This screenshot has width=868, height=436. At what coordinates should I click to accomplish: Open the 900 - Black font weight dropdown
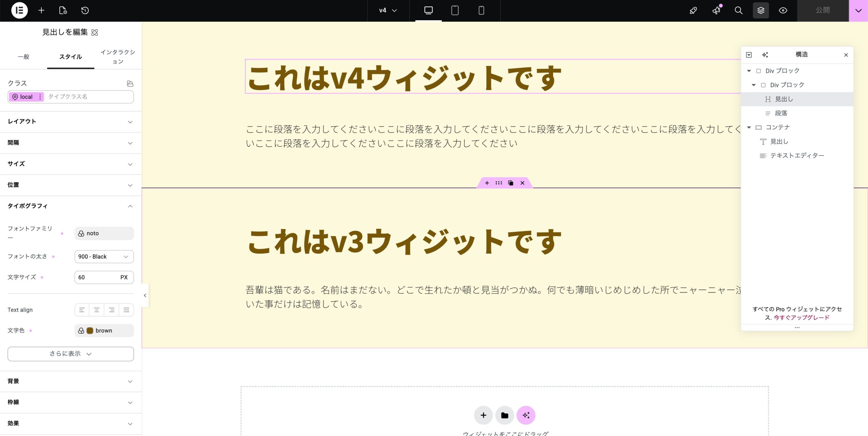104,256
